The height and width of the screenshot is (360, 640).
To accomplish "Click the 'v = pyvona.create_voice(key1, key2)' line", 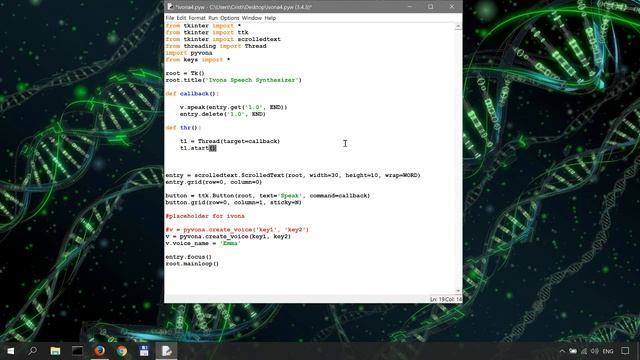I will (x=228, y=236).
